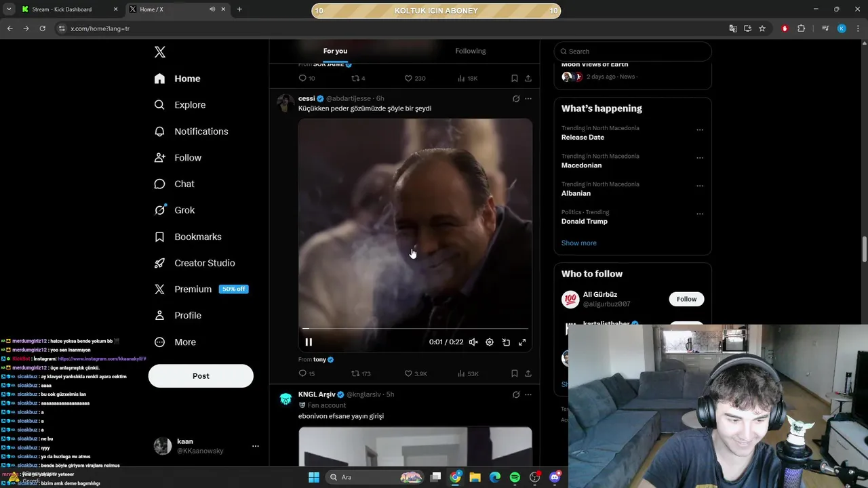Click Show more under What's happening

click(579, 243)
